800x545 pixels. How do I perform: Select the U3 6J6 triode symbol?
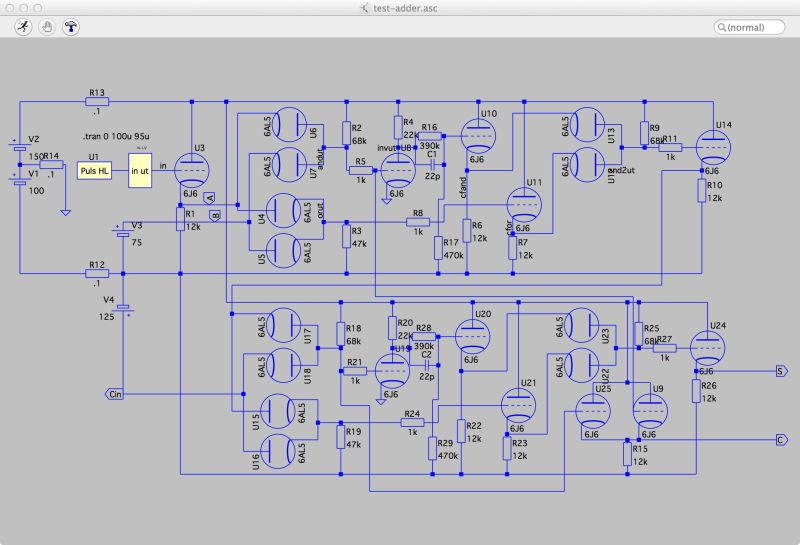point(192,170)
